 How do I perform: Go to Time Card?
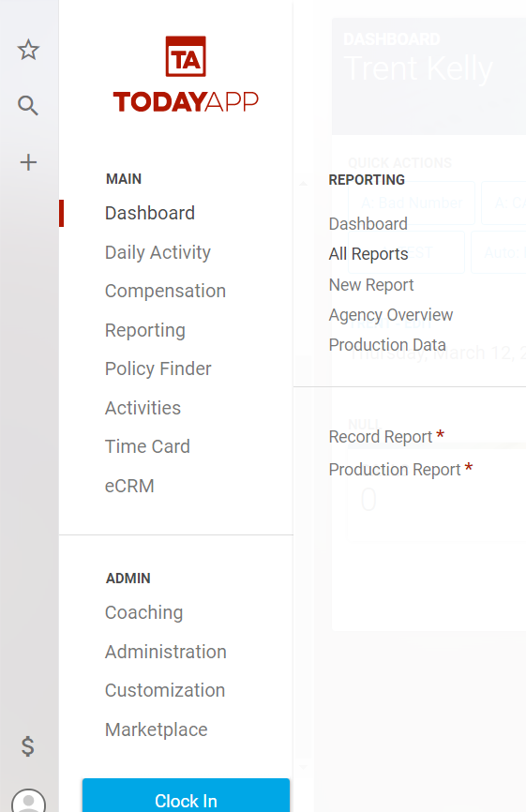tap(147, 446)
